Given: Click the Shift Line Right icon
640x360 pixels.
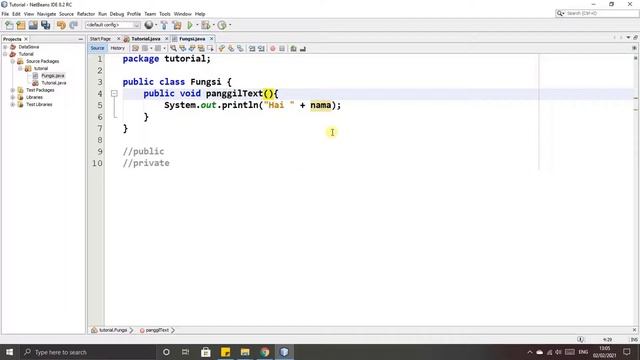Looking at the screenshot, I should coord(261,49).
